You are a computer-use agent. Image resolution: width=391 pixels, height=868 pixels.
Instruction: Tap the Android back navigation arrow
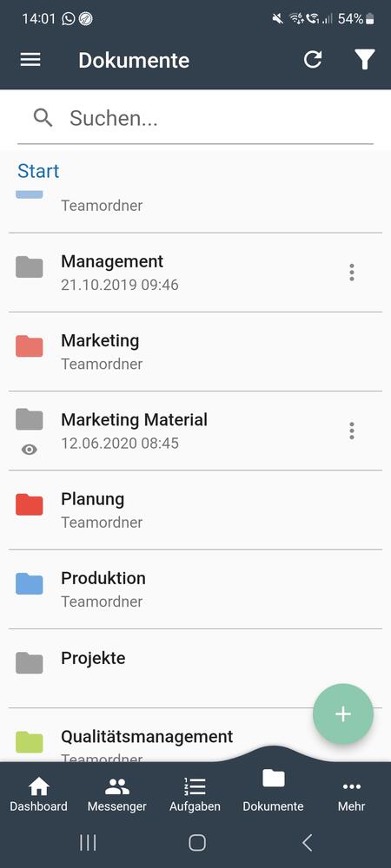[x=307, y=843]
